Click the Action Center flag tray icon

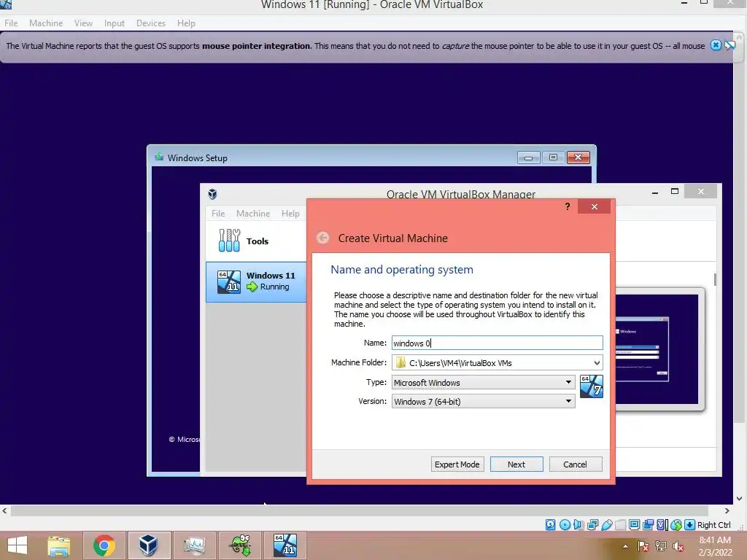(x=643, y=546)
